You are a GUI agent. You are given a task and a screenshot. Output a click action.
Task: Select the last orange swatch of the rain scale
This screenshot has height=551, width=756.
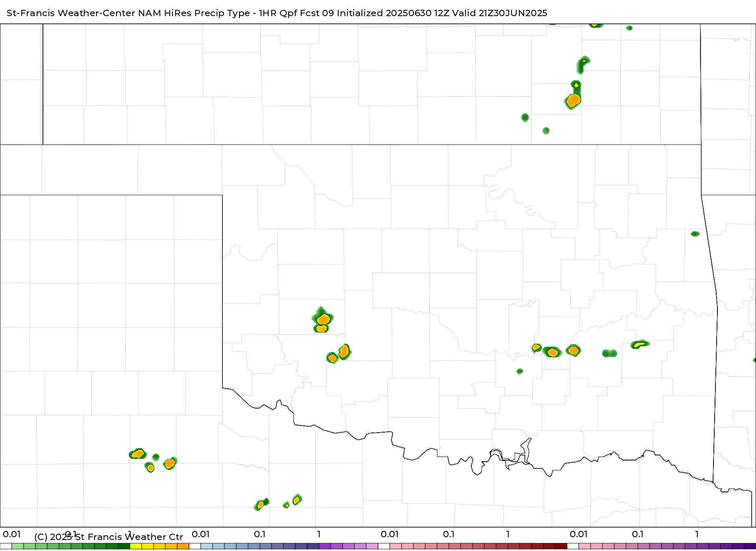[183, 546]
